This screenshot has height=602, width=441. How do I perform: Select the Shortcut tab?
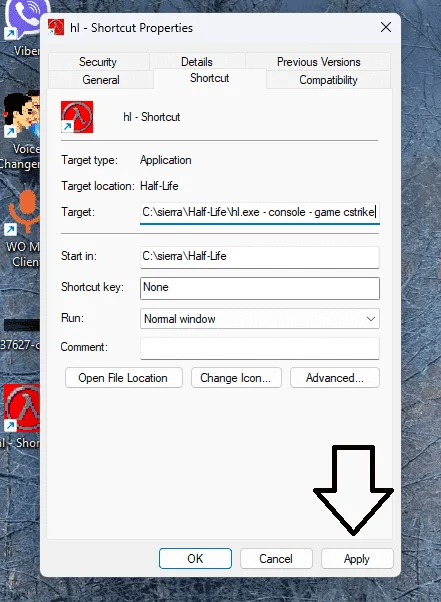click(210, 78)
